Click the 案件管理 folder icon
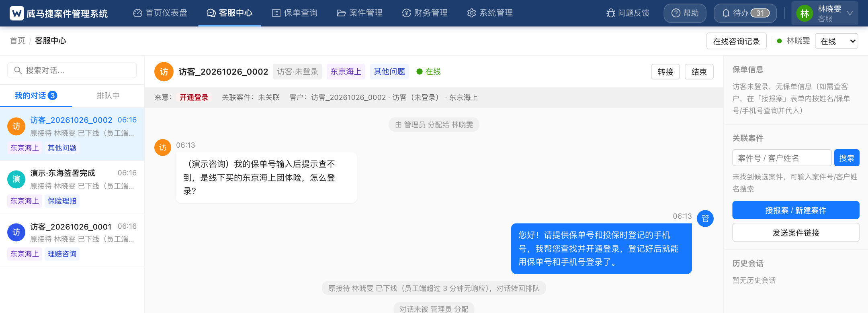The image size is (868, 313). (x=341, y=13)
